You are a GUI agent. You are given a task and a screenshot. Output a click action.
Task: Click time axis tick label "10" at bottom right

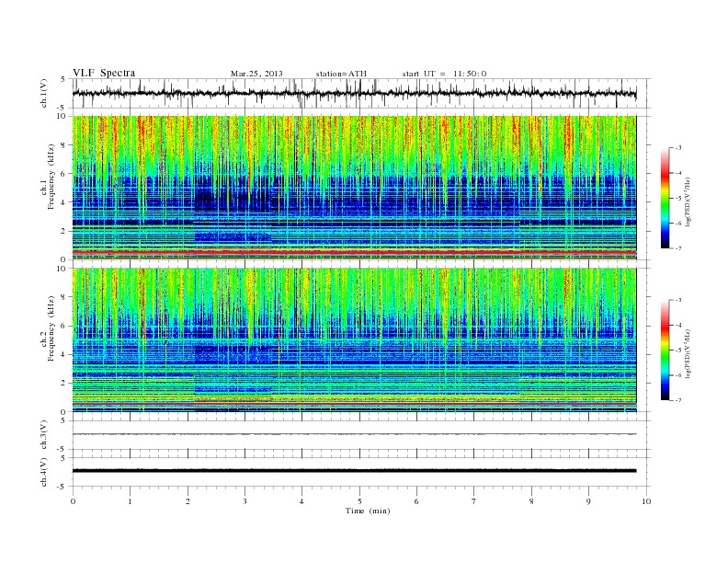click(646, 501)
